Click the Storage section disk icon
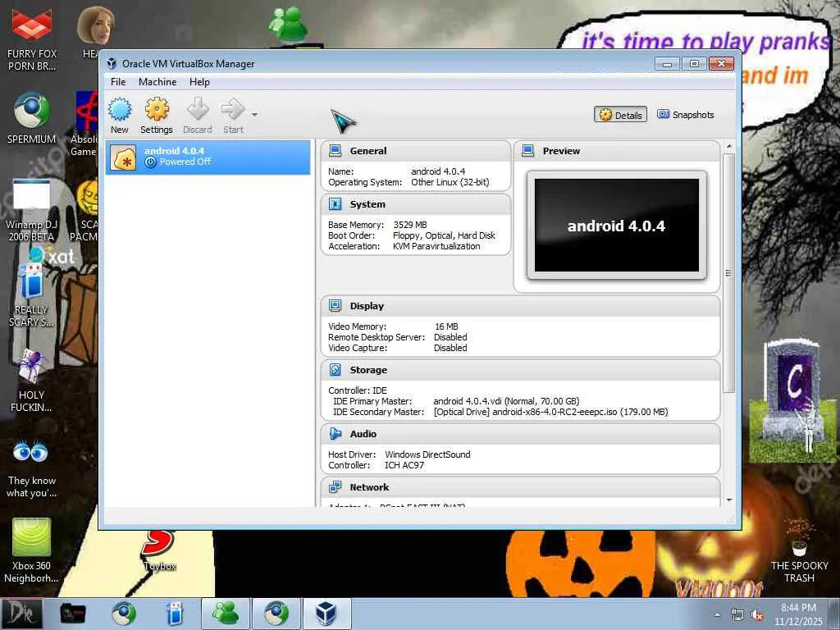The width and height of the screenshot is (840, 630). [336, 370]
